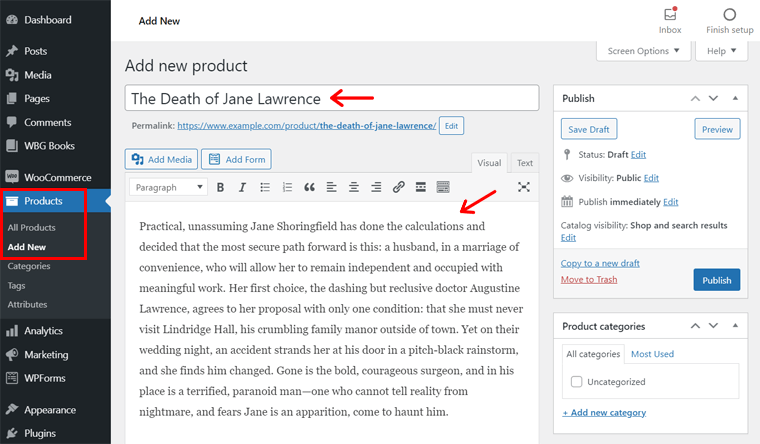The image size is (760, 444).
Task: Click Add new category link
Action: (603, 413)
